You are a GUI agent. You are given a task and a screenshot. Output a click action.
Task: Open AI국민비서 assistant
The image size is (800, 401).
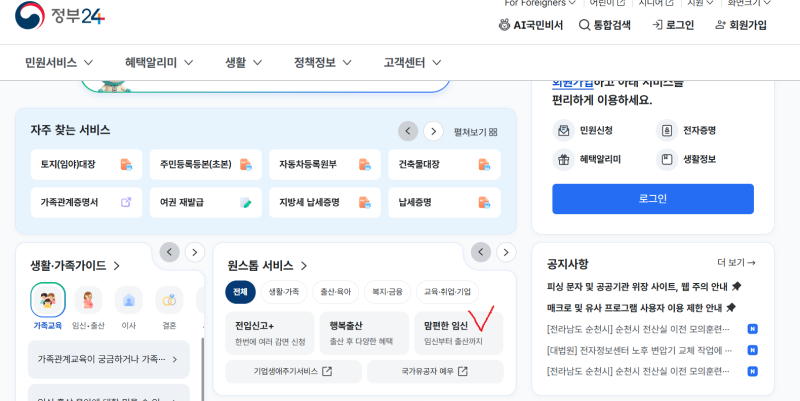[531, 25]
